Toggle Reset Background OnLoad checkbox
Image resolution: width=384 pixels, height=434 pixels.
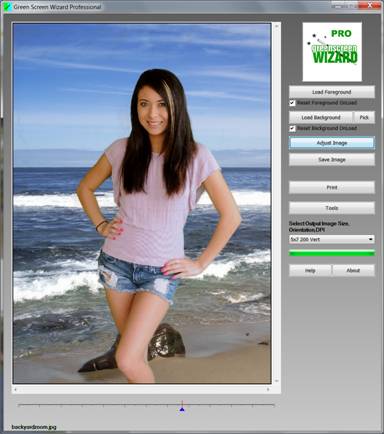pos(292,128)
